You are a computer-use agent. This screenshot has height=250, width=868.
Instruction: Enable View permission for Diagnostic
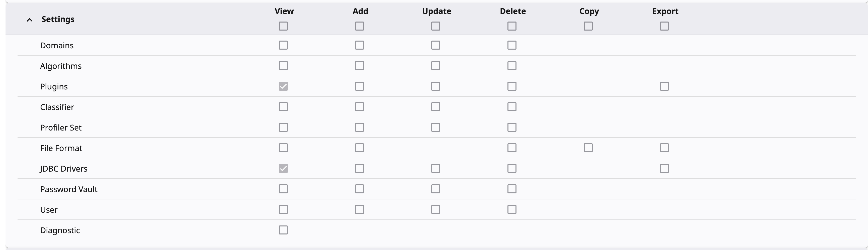point(283,230)
